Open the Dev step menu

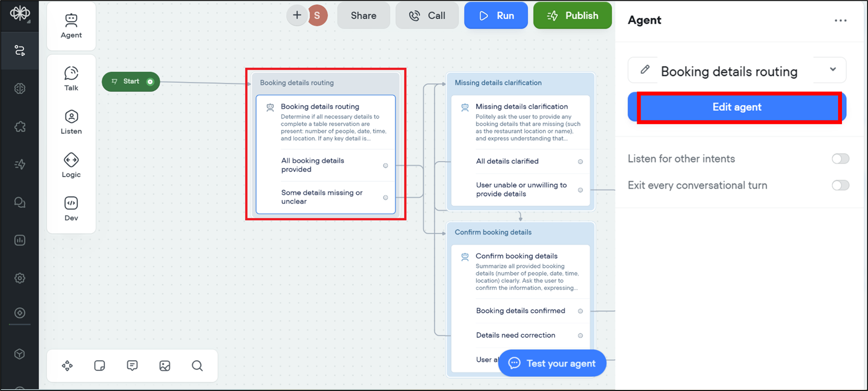click(x=71, y=209)
